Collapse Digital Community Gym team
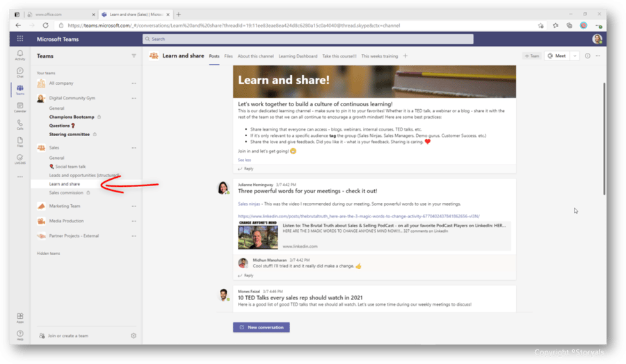This screenshot has height=364, width=626. click(72, 98)
